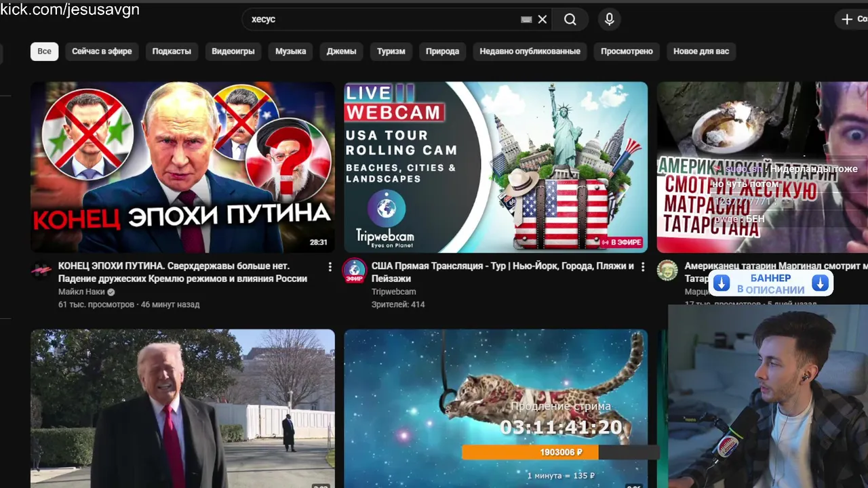Click the 1903006 ₽ donation progress bar

[x=560, y=452]
